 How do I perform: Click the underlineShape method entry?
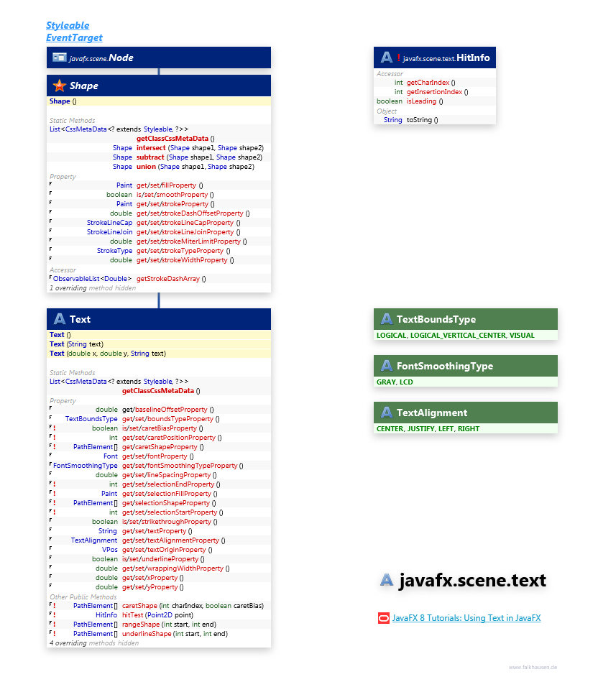pyautogui.click(x=147, y=634)
